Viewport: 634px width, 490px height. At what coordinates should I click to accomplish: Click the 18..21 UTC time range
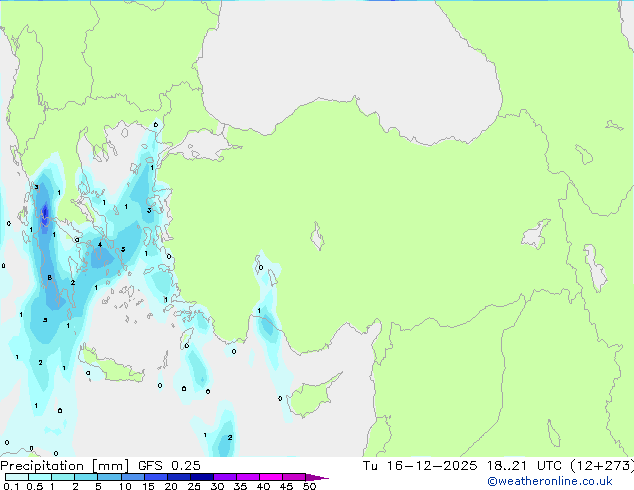pos(511,466)
